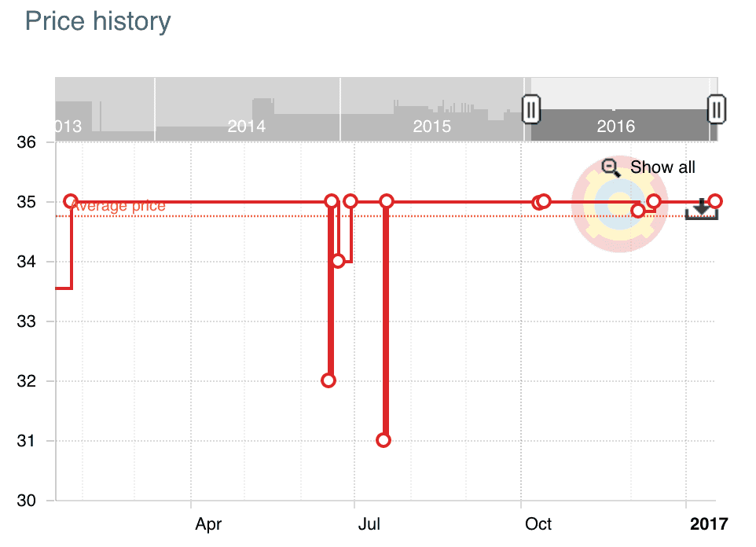Select the 2014 section in overview
Viewport: 756px width, 547px height.
[x=248, y=109]
